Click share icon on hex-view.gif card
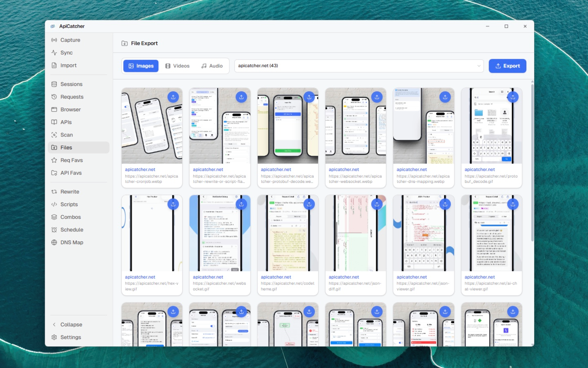Image resolution: width=588 pixels, height=368 pixels. pyautogui.click(x=173, y=204)
